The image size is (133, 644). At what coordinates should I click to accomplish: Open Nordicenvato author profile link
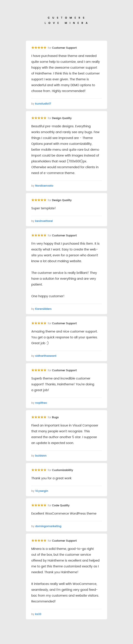[44, 186]
